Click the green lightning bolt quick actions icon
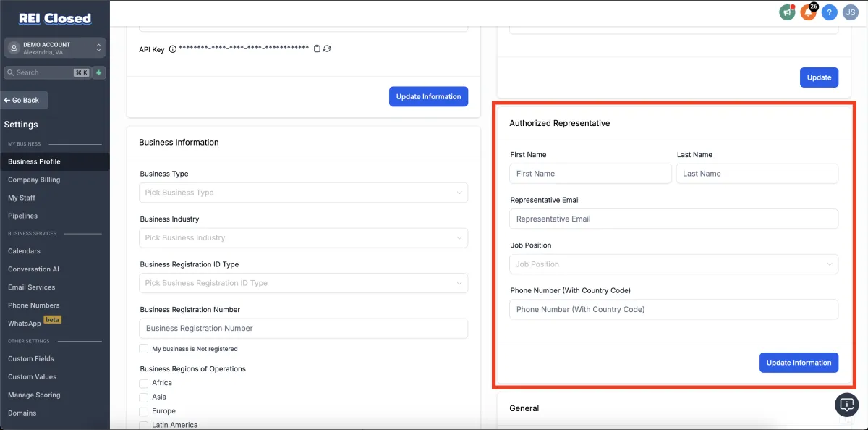Viewport: 868px width, 430px height. 99,72
